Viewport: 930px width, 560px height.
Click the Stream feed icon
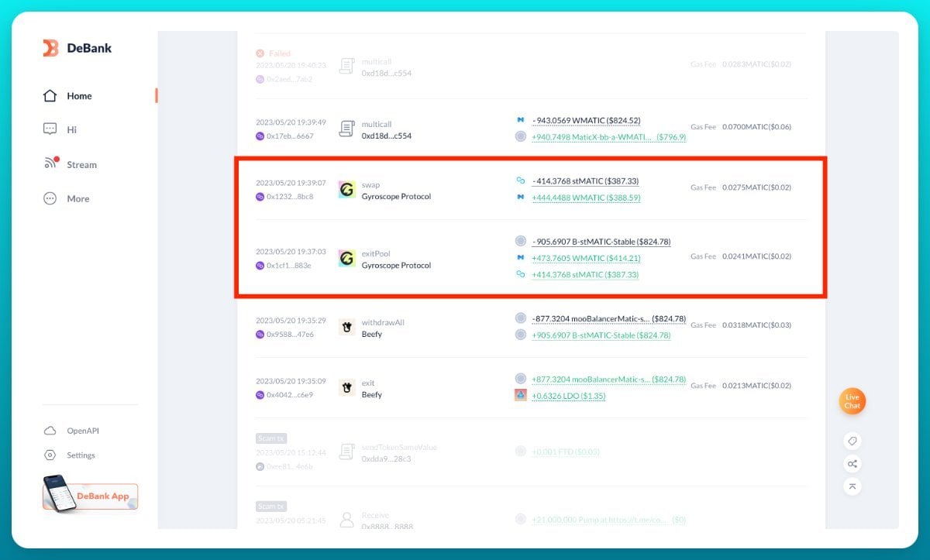tap(51, 163)
